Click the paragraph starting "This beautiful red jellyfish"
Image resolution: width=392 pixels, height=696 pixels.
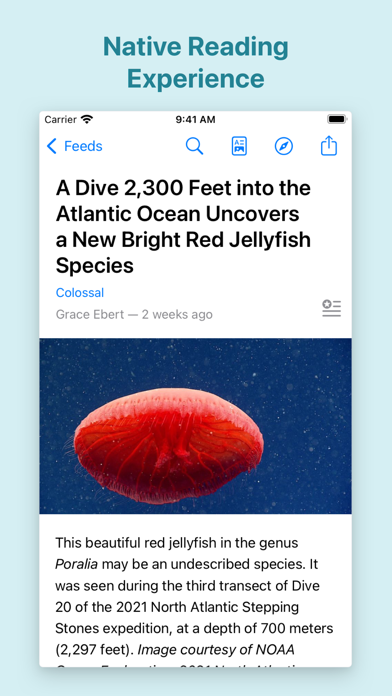194,596
